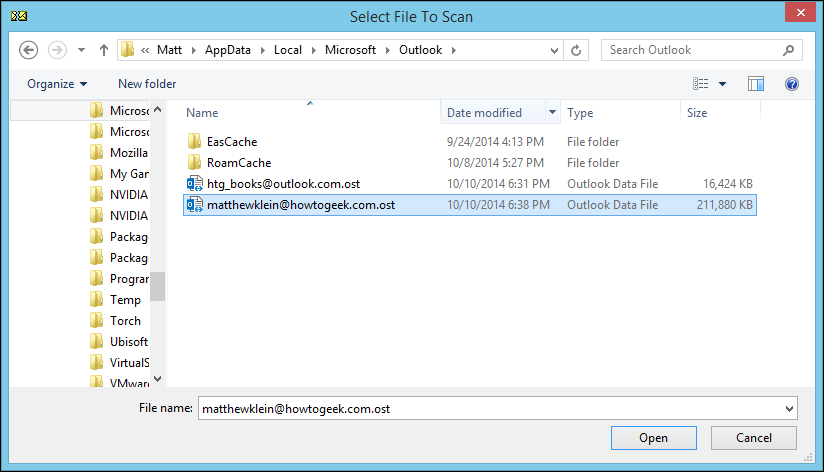This screenshot has height=472, width=824.
Task: Select the Mozilla folder in the tree
Action: [129, 153]
